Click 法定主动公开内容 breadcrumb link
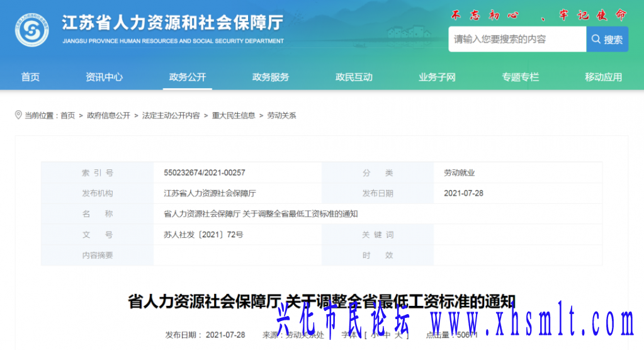The image size is (644, 350). point(171,115)
